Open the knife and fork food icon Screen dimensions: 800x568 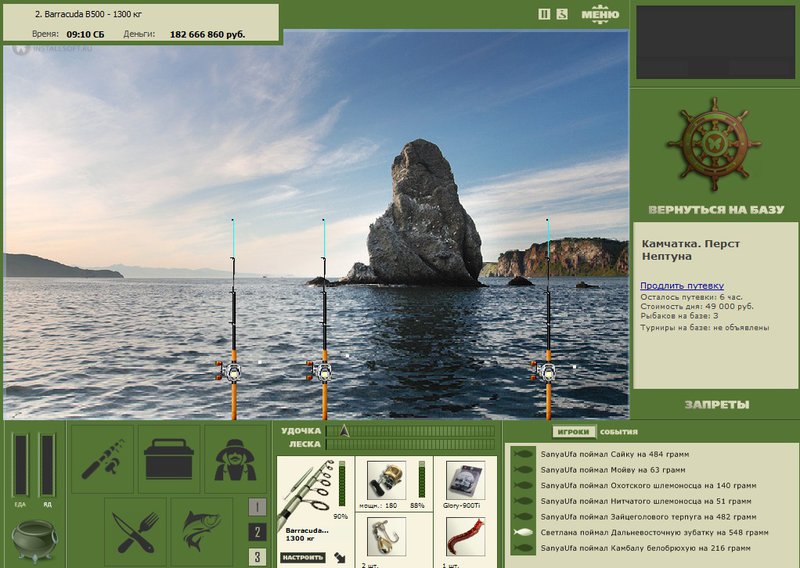click(135, 529)
